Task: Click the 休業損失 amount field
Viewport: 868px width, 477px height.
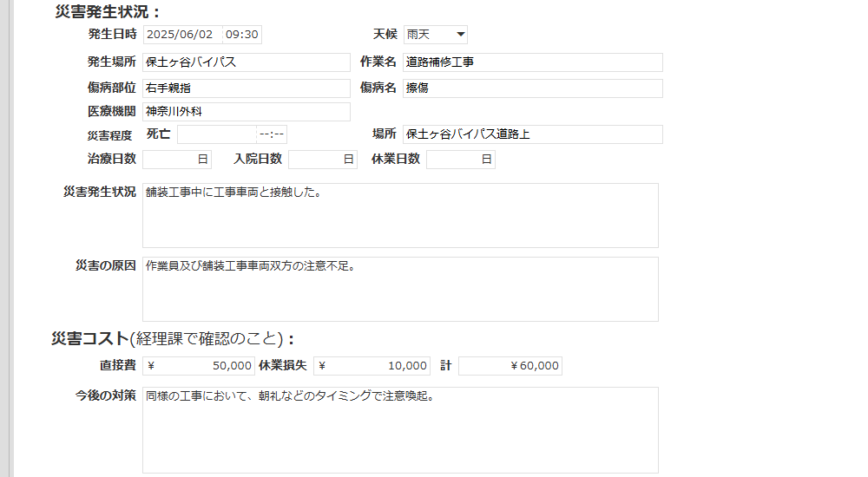Action: click(x=372, y=366)
